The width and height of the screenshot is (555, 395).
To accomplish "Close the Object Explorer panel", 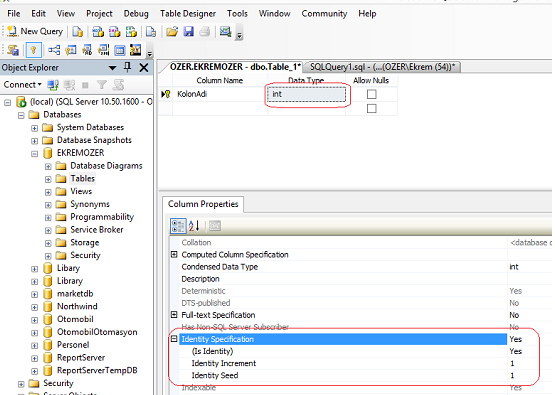I will tap(144, 67).
